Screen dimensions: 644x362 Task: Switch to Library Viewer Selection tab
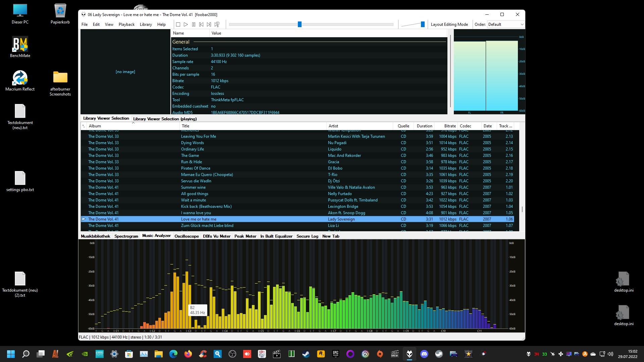pyautogui.click(x=106, y=118)
